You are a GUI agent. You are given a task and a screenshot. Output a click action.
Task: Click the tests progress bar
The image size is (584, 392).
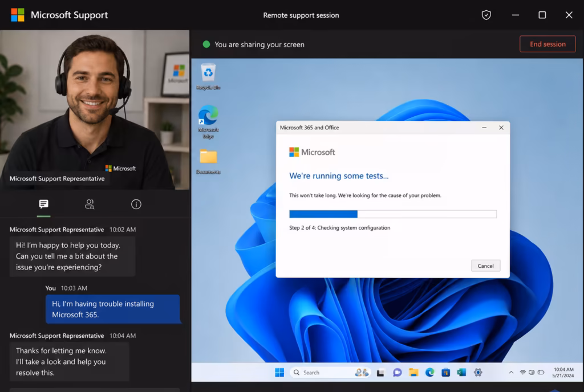(392, 214)
